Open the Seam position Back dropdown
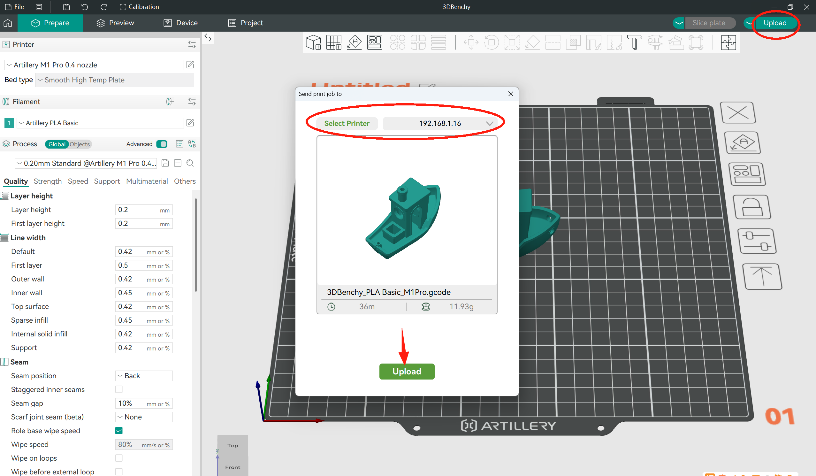Image resolution: width=816 pixels, height=476 pixels. (x=144, y=376)
